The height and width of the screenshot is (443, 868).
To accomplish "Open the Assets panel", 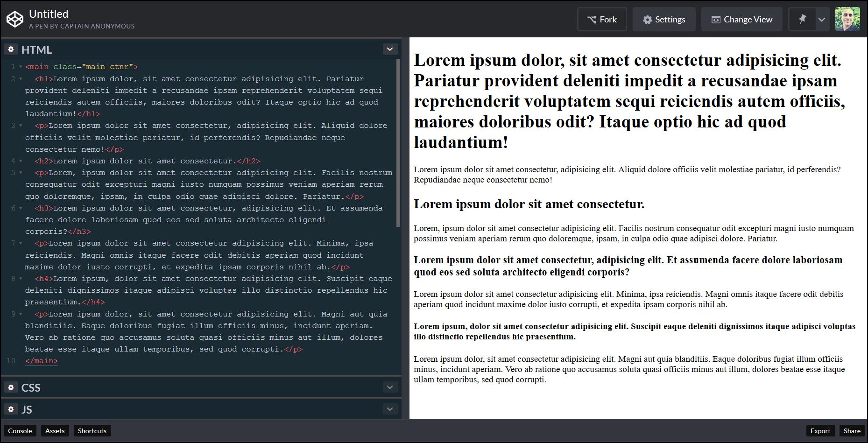I will pos(55,430).
